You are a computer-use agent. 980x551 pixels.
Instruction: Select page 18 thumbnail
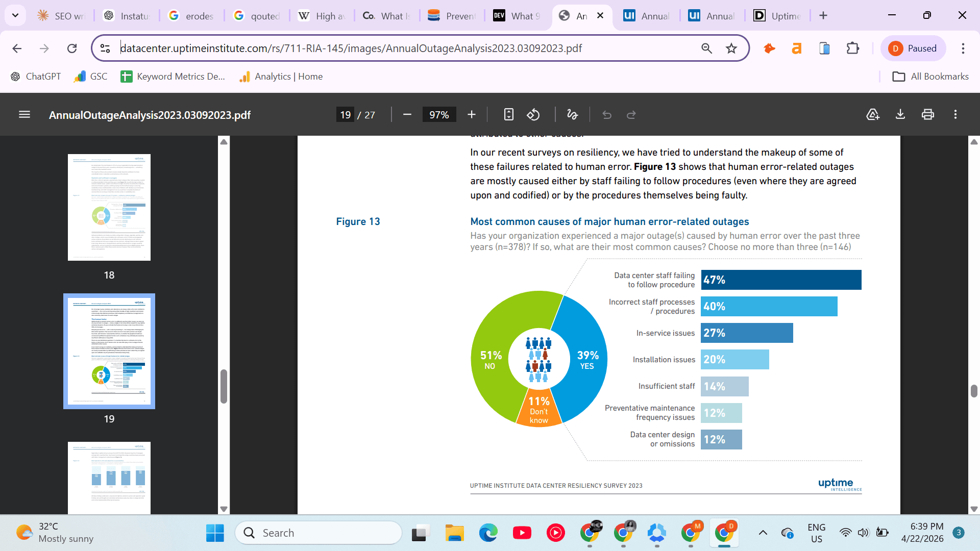(109, 207)
